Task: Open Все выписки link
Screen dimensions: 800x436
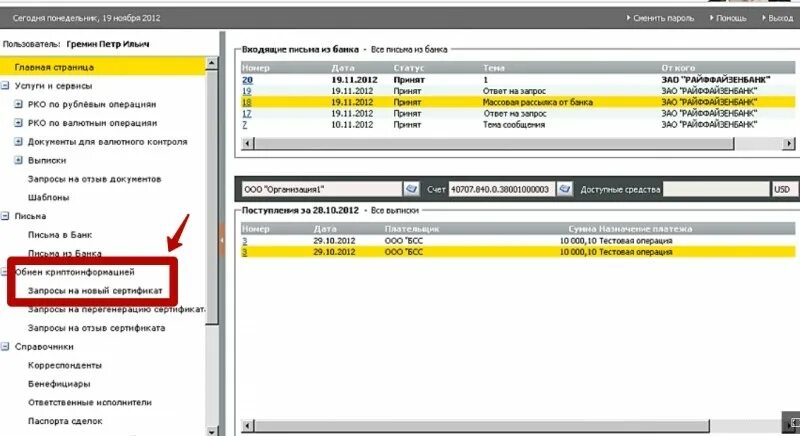Action: click(395, 210)
